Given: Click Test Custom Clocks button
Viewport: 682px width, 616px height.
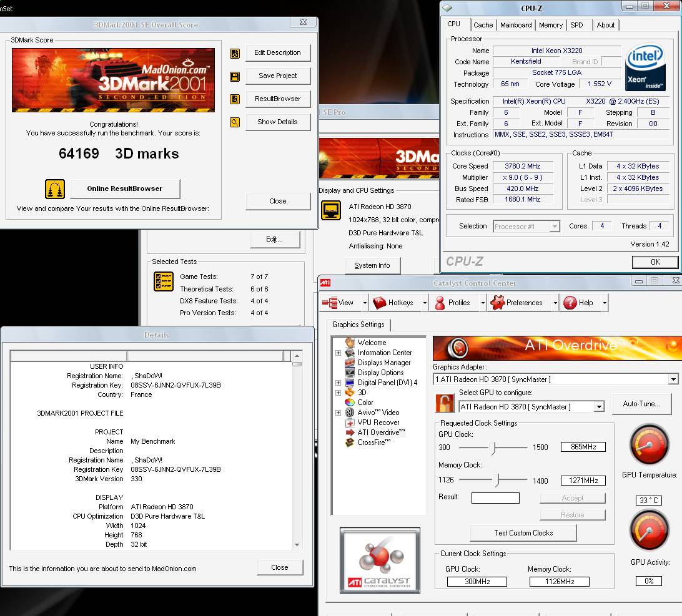Looking at the screenshot, I should 523,533.
